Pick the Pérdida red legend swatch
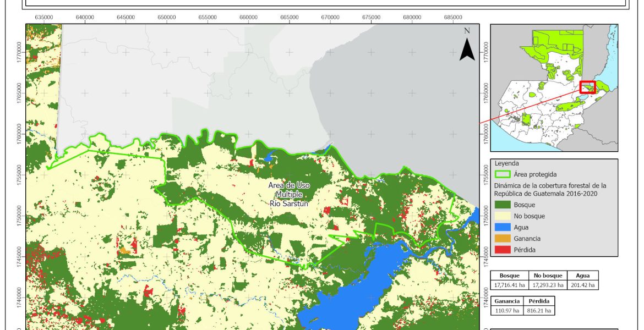 click(x=503, y=250)
